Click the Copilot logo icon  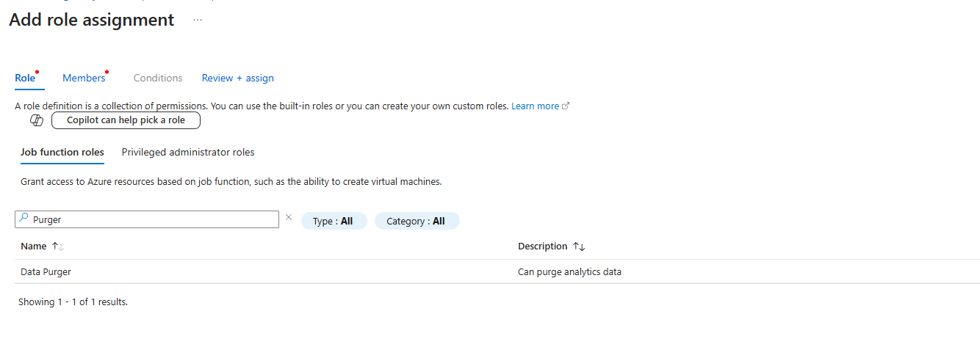(37, 120)
